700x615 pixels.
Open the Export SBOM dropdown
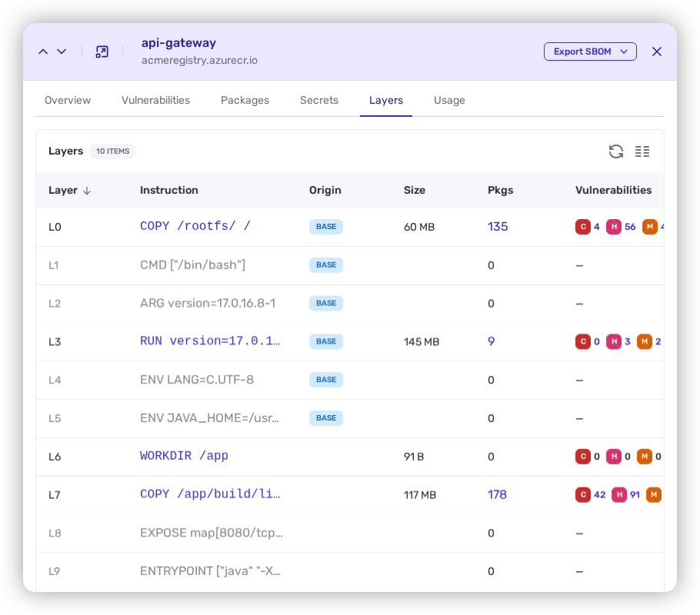(x=590, y=52)
